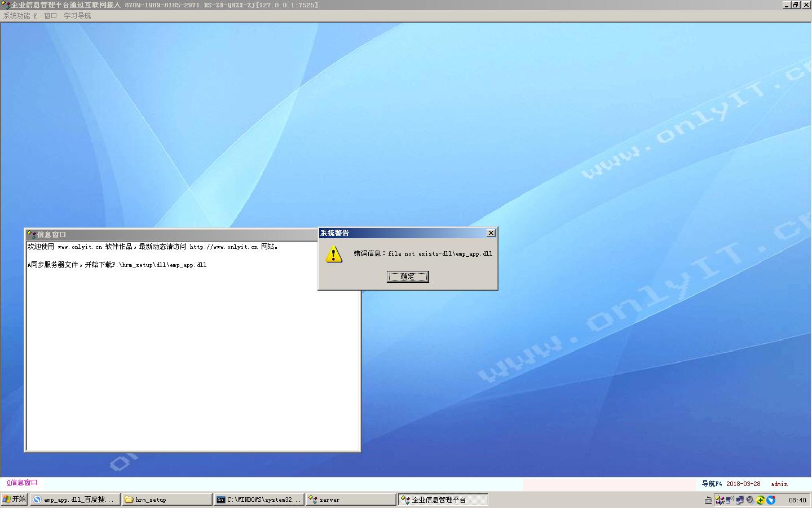Open the 系统功能 menu
Screen dimensions: 812x508
pyautogui.click(x=20, y=16)
